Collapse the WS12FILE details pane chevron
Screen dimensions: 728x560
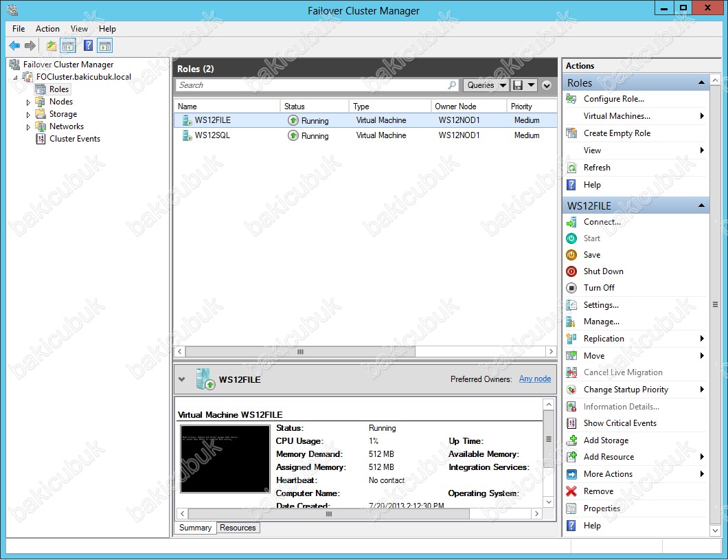tap(181, 379)
